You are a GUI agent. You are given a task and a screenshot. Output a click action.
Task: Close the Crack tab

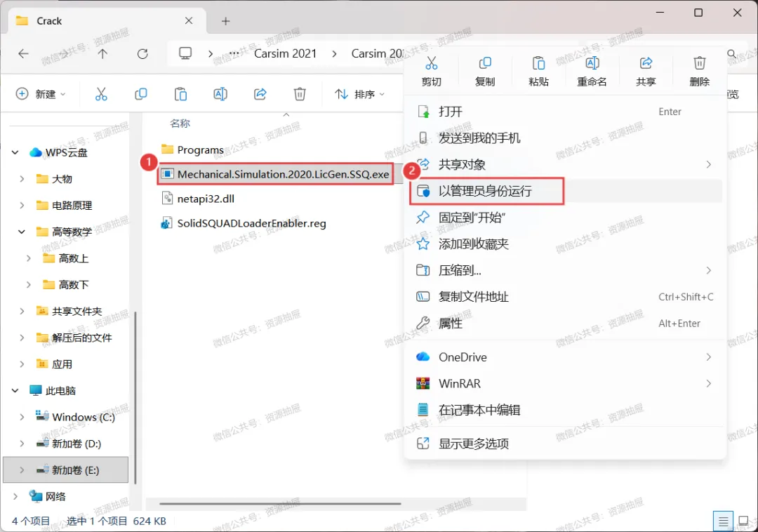point(189,21)
